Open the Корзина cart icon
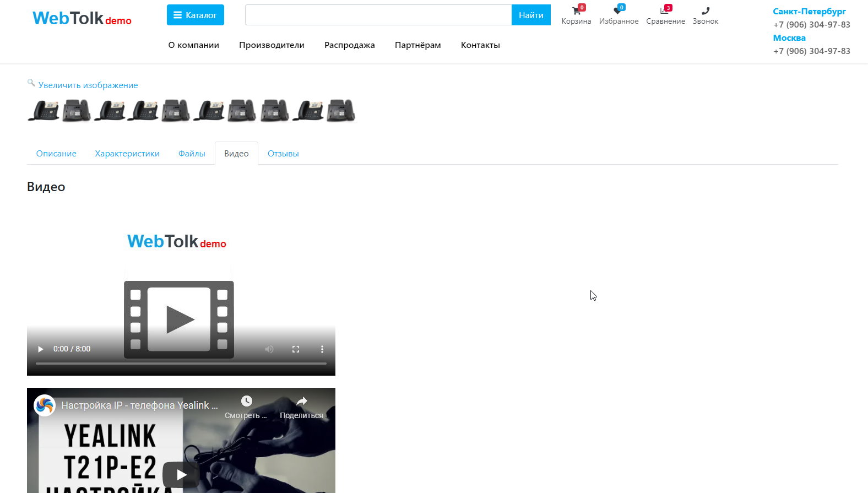Viewport: 868px width, 493px height. pyautogui.click(x=576, y=12)
